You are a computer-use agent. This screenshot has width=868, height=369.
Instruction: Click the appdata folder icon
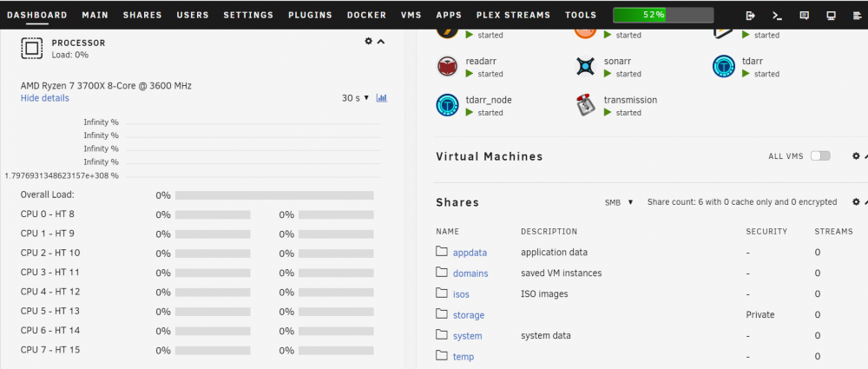click(441, 252)
